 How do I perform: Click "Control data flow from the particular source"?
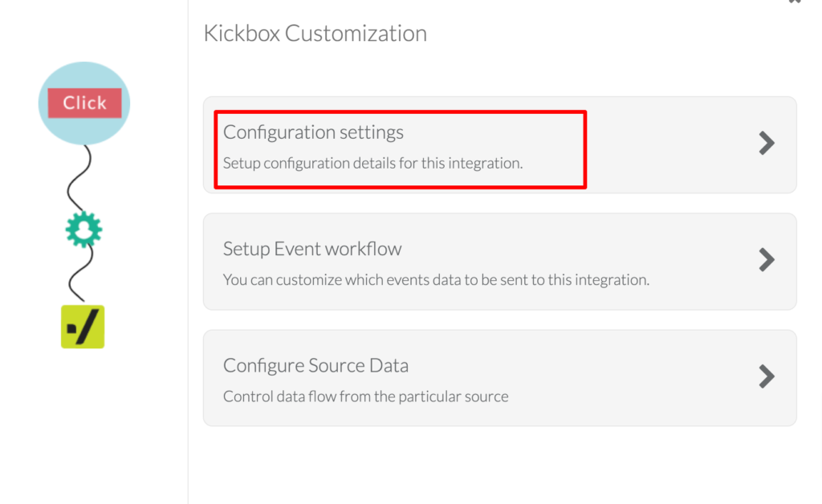tap(365, 396)
